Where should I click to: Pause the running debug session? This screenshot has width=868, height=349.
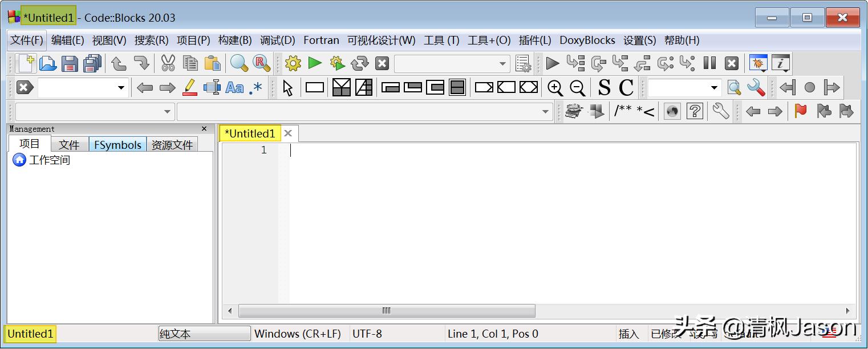(x=709, y=63)
